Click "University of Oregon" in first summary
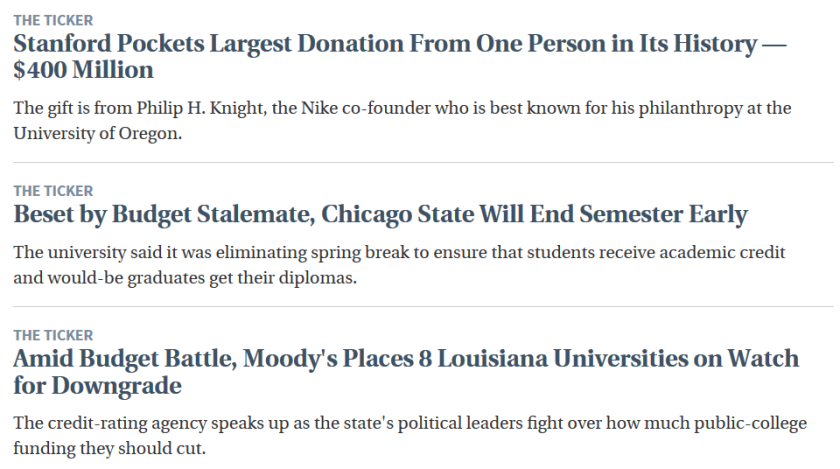This screenshot has width=840, height=469. click(97, 134)
